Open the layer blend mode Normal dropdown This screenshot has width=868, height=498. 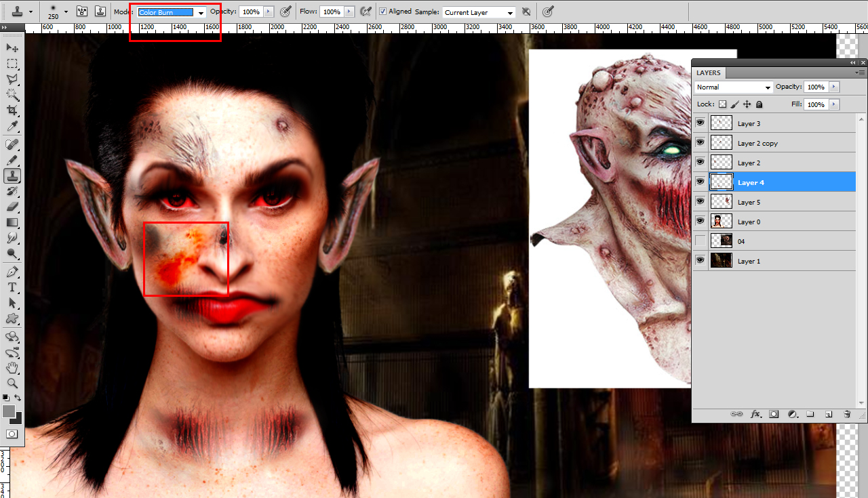(x=734, y=87)
